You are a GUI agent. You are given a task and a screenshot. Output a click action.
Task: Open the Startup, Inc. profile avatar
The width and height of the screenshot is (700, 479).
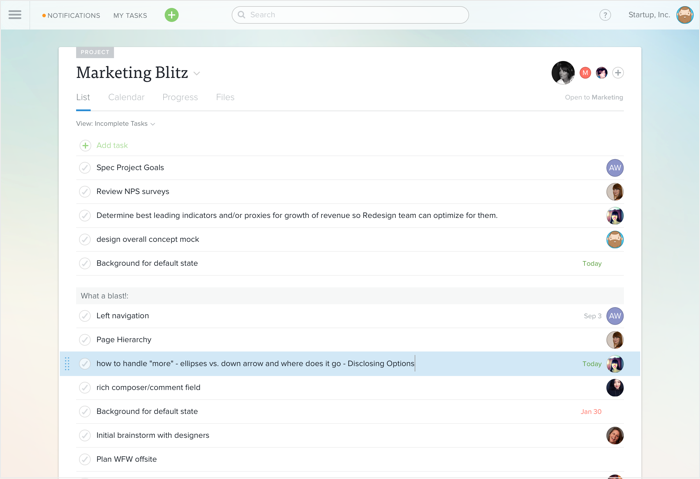tap(684, 15)
